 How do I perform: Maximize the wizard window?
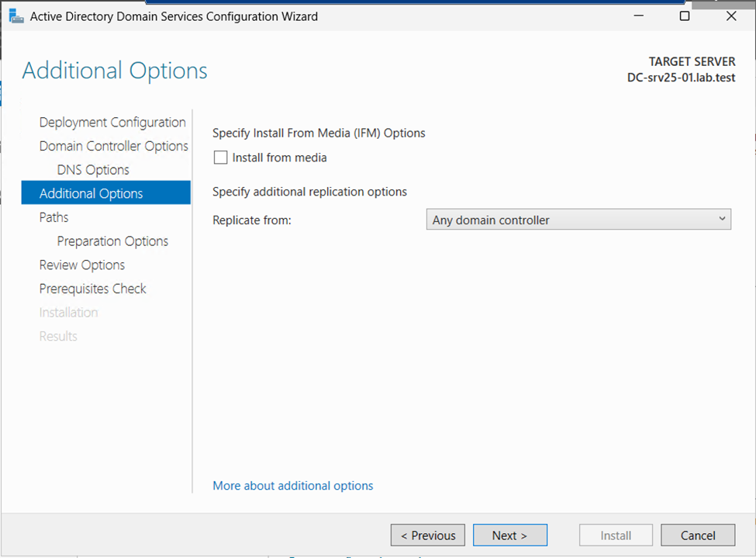[x=684, y=16]
